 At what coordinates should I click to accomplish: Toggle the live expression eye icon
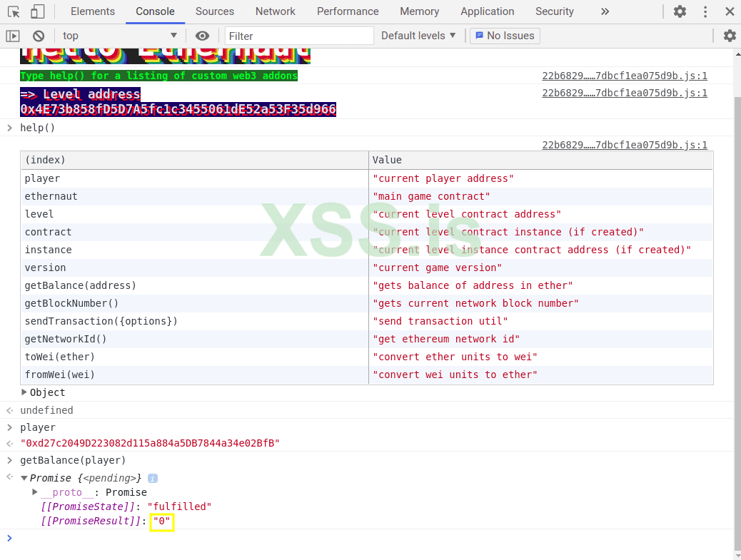(x=203, y=36)
